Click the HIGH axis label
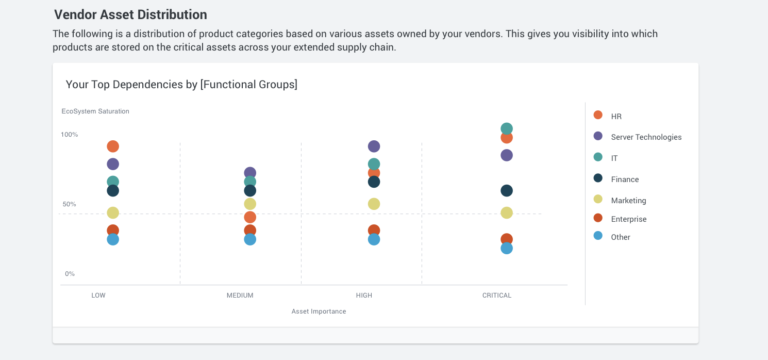Viewport: 768px width, 360px height. [x=364, y=295]
